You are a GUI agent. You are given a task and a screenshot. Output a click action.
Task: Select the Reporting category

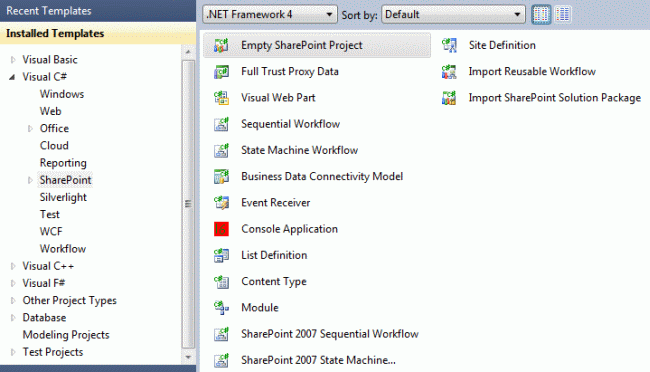(x=63, y=163)
